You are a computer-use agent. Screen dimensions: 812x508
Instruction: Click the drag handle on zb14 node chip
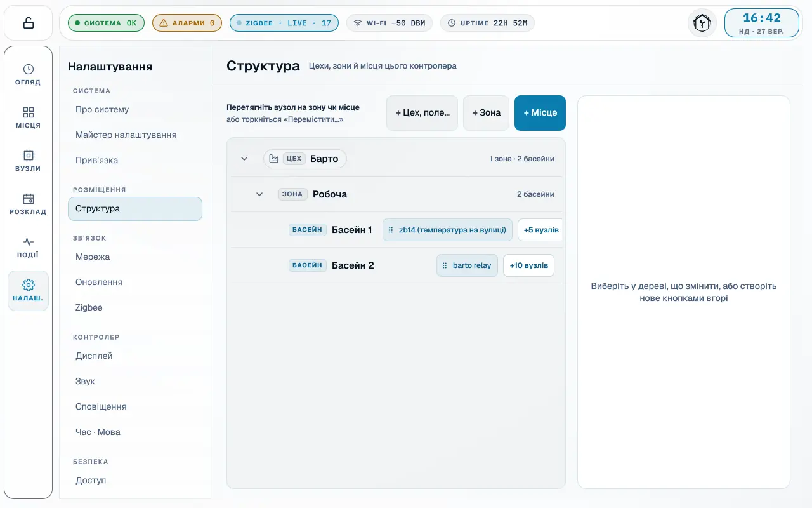point(391,230)
